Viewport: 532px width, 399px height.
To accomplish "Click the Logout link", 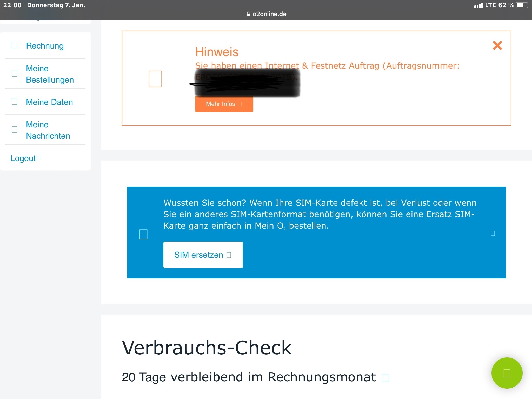I will pos(23,158).
